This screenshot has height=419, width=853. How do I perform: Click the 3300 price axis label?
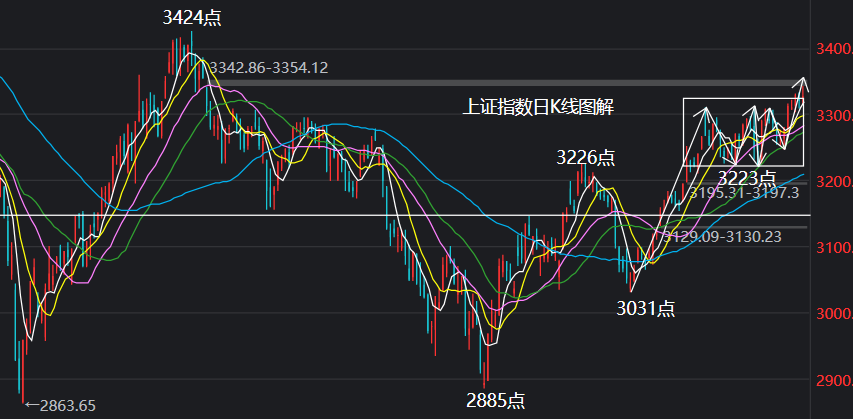click(x=834, y=116)
